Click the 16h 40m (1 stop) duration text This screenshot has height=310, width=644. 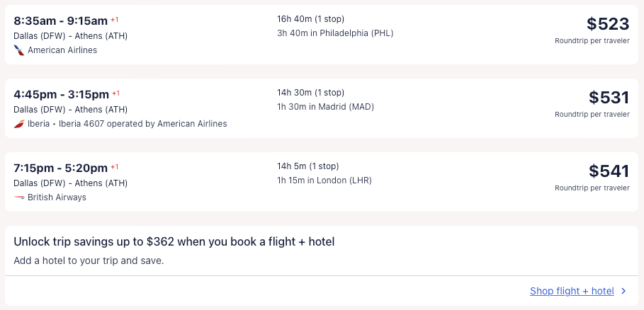tap(311, 19)
